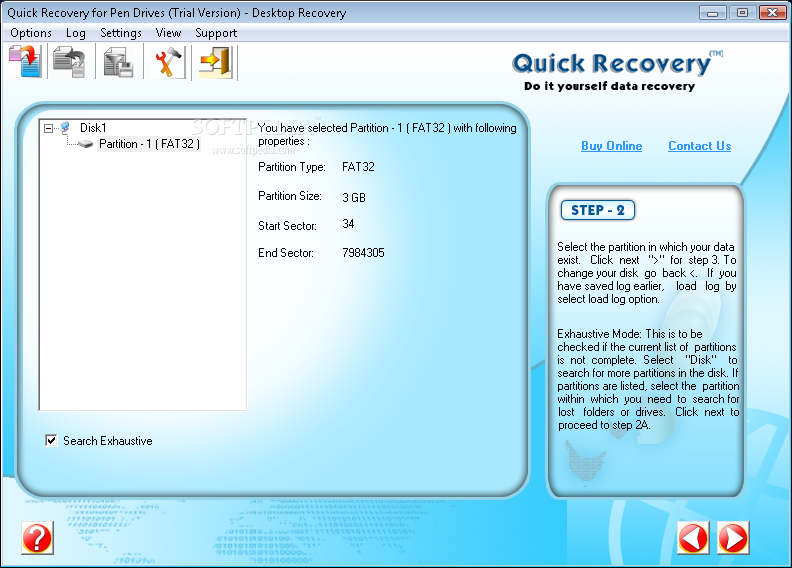
Task: Follow the Buy Online link
Action: click(x=612, y=146)
